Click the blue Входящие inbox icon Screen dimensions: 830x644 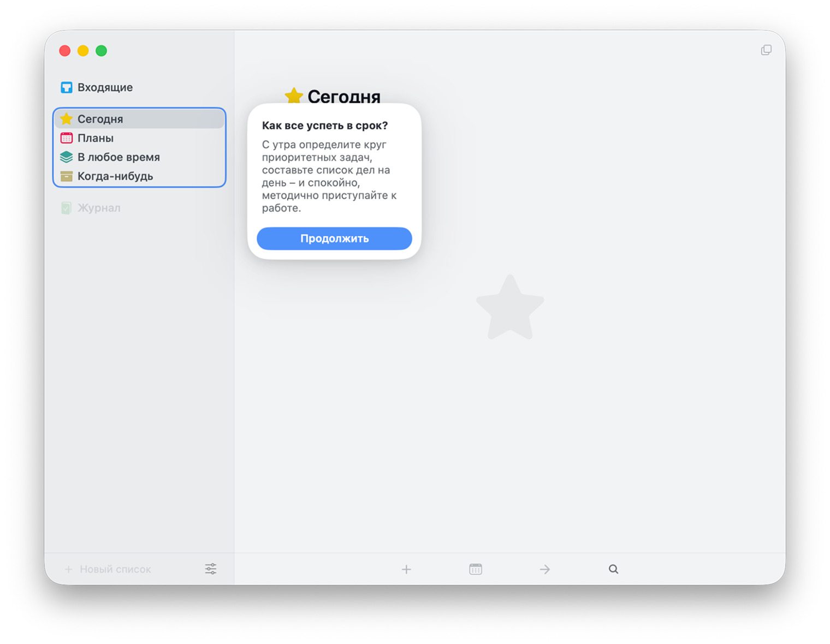tap(67, 87)
